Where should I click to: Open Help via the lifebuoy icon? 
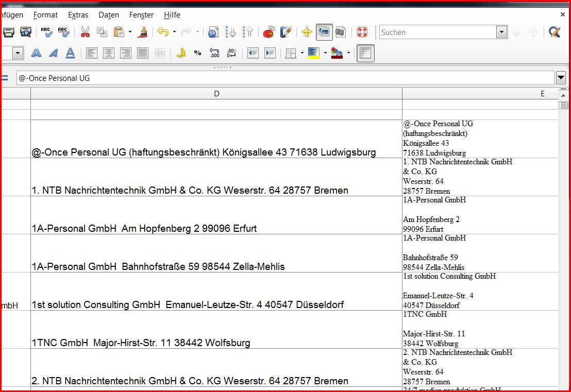point(362,32)
